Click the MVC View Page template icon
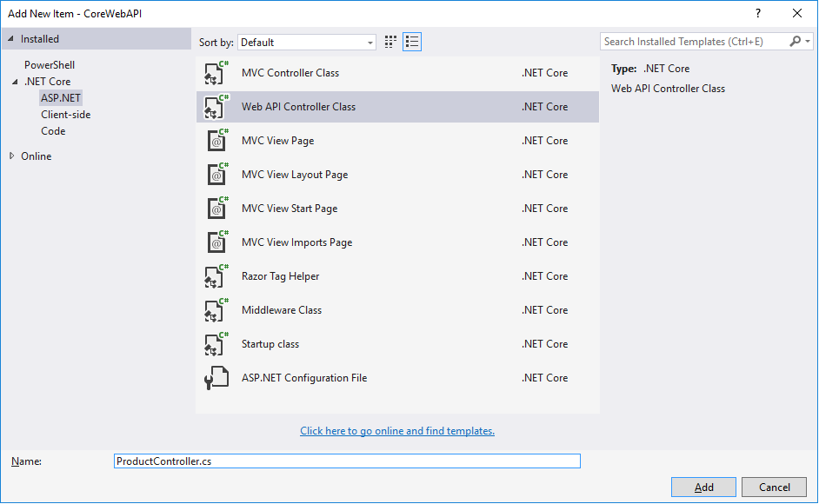Screen dimensions: 819x504 216,141
